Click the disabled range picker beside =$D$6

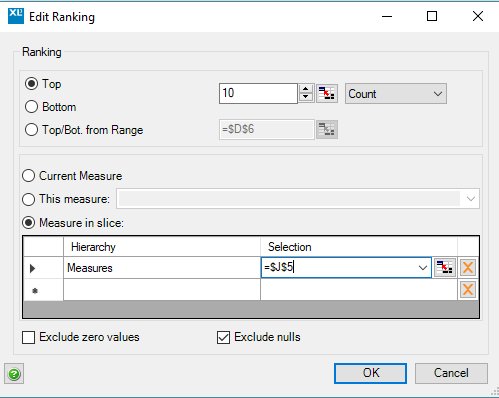point(327,129)
